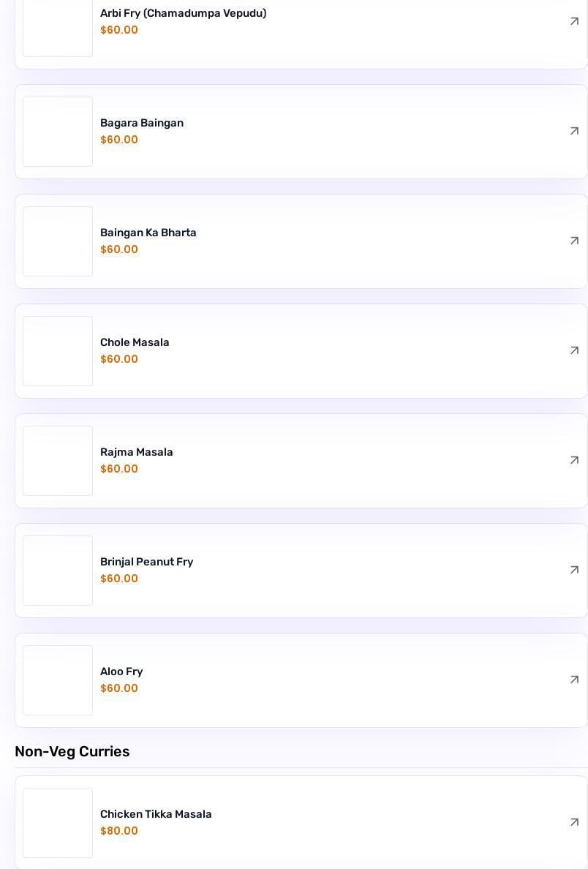Screen dimensions: 588x869
Task: Select the Brinjal Peanut Fry title
Action: [x=146, y=562]
